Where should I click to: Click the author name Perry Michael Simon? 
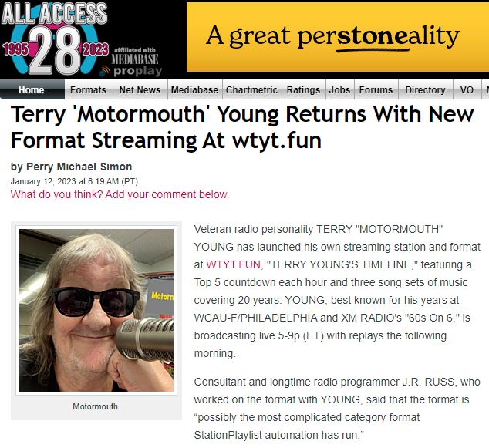point(79,167)
